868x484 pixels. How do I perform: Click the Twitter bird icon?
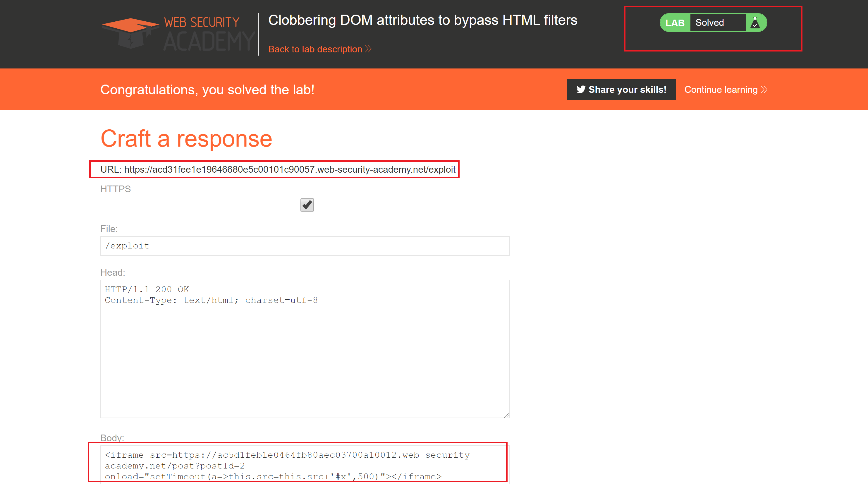coord(581,90)
